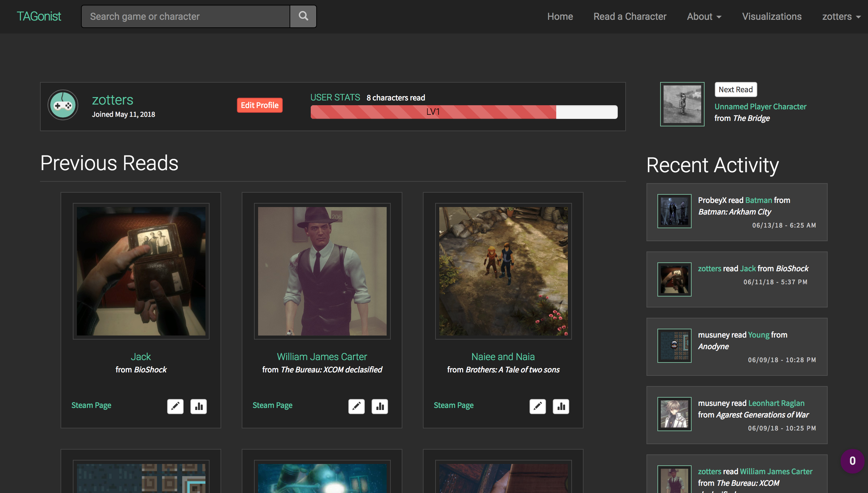Image resolution: width=868 pixels, height=493 pixels.
Task: Click the William James Carter image
Action: coord(322,271)
